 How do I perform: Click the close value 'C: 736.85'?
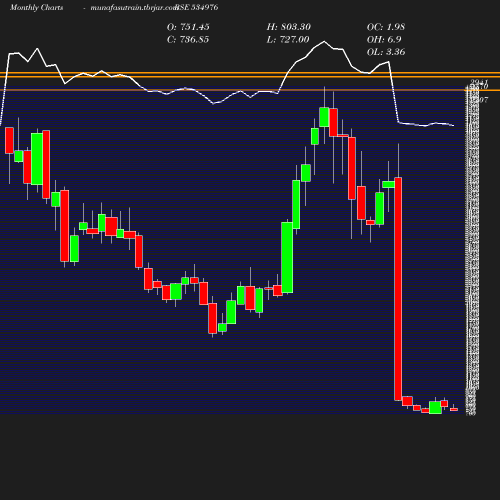pyautogui.click(x=188, y=39)
